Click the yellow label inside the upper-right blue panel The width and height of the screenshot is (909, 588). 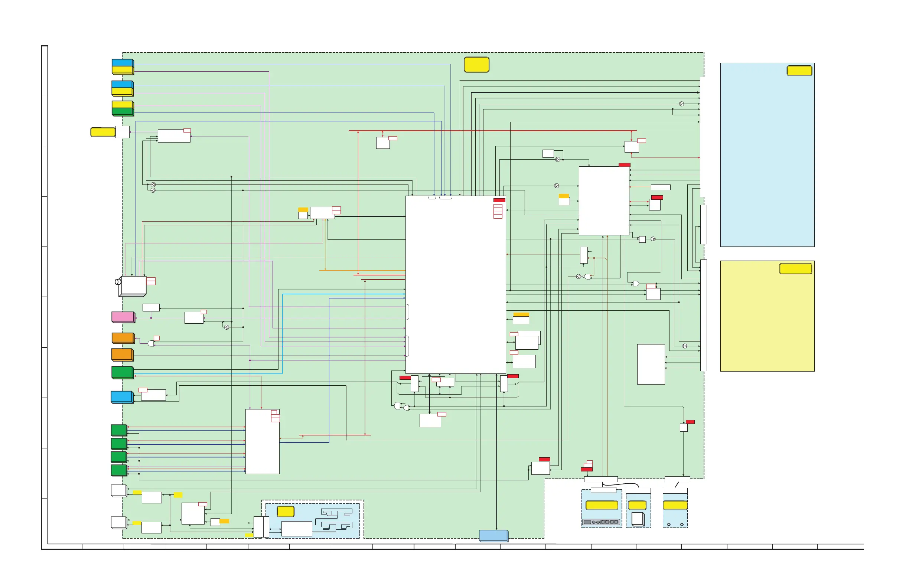click(799, 71)
